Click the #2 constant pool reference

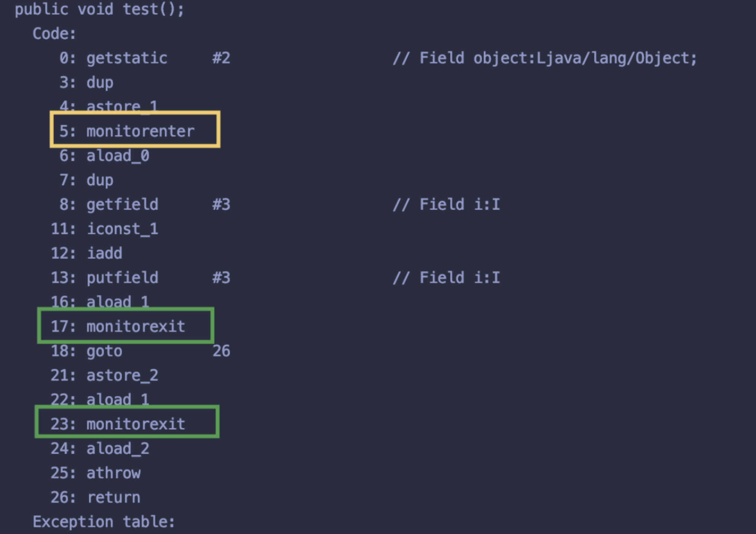(x=221, y=58)
